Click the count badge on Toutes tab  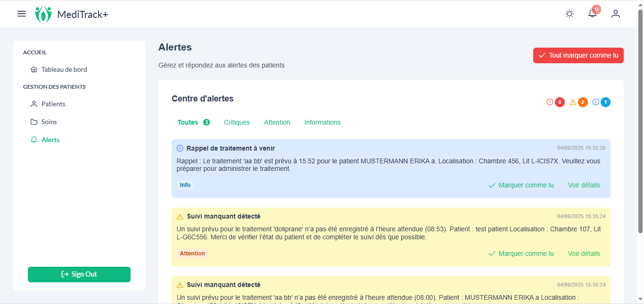(x=206, y=122)
